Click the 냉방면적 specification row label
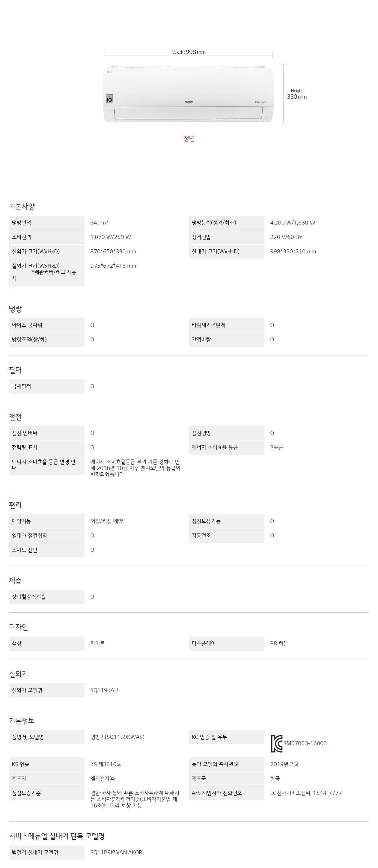Viewport: 378px width, 868px height. [x=46, y=223]
